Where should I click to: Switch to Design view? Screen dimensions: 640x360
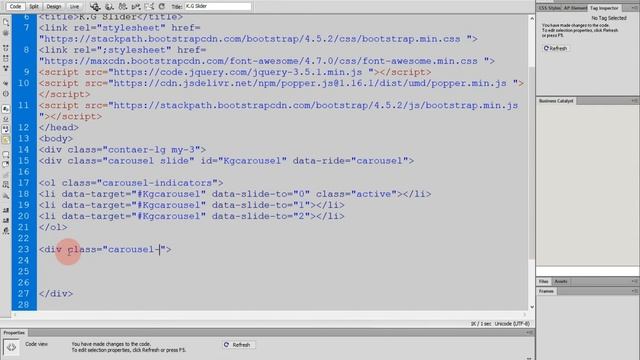pyautogui.click(x=53, y=7)
